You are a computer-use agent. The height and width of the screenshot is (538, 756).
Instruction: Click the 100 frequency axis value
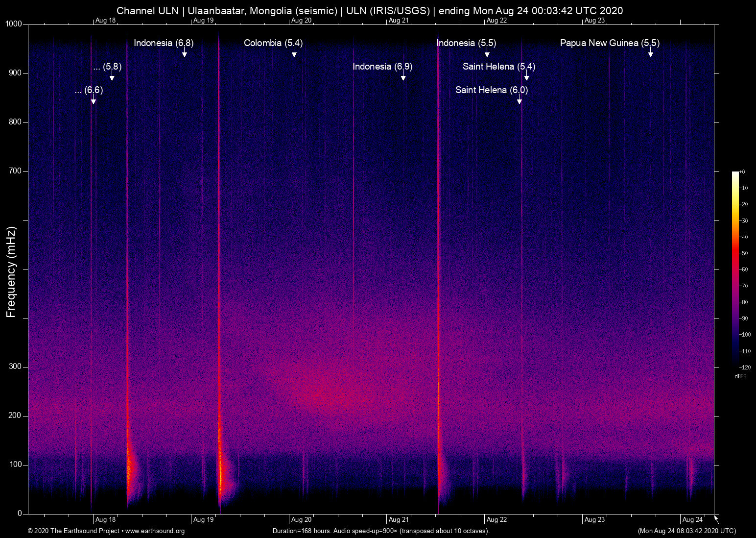tap(15, 465)
